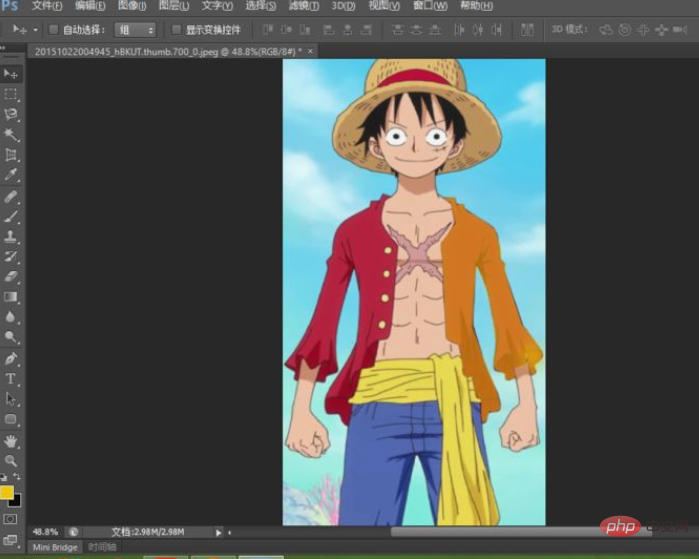Screen dimensions: 699x559
Task: Select the Clone Stamp tool
Action: pyautogui.click(x=10, y=236)
